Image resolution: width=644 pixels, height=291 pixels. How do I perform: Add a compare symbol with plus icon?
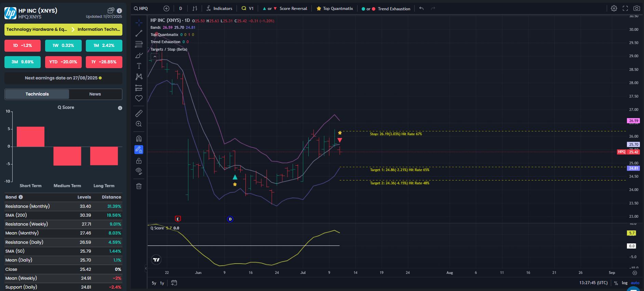pyautogui.click(x=166, y=9)
